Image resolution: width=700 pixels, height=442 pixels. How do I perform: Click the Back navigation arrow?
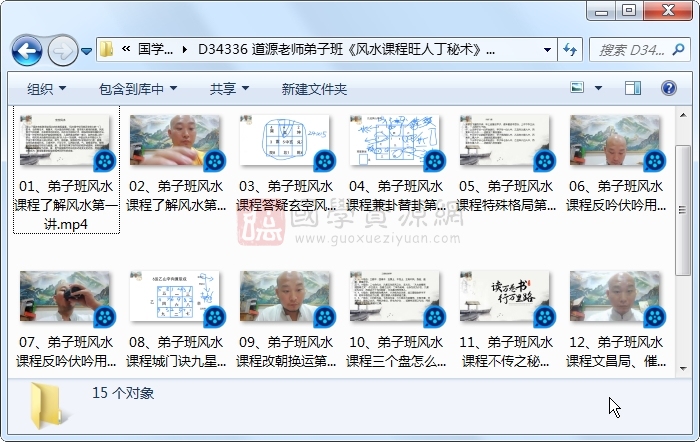coord(27,51)
